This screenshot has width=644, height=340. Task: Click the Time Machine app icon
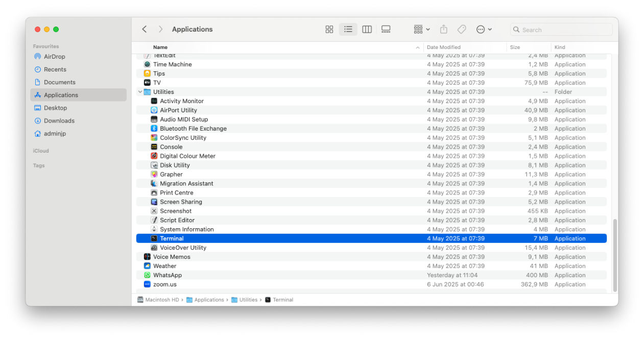point(147,64)
